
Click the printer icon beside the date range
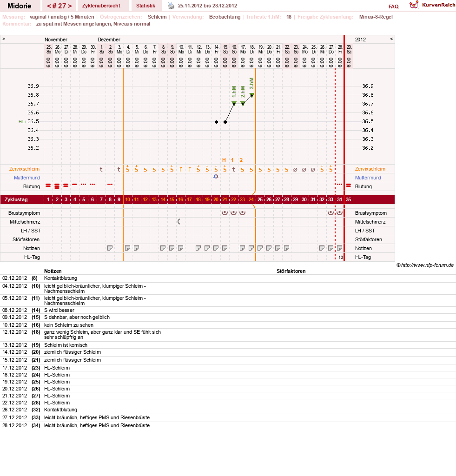click(x=171, y=6)
